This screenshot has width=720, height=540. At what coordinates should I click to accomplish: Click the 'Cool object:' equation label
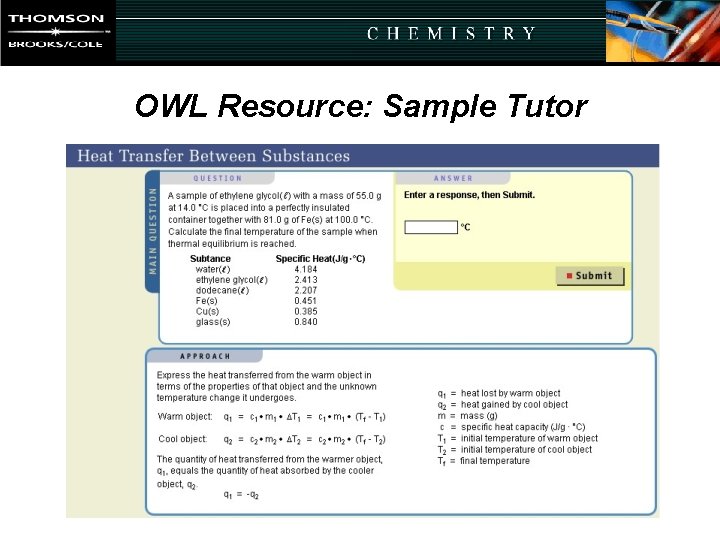(x=183, y=439)
